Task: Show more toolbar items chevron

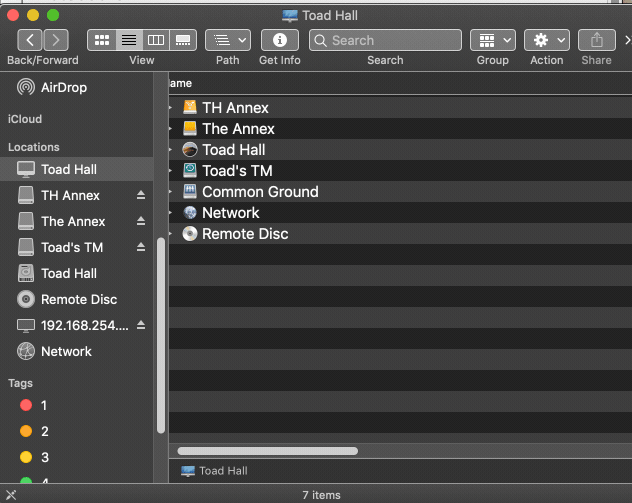Action: tap(627, 40)
